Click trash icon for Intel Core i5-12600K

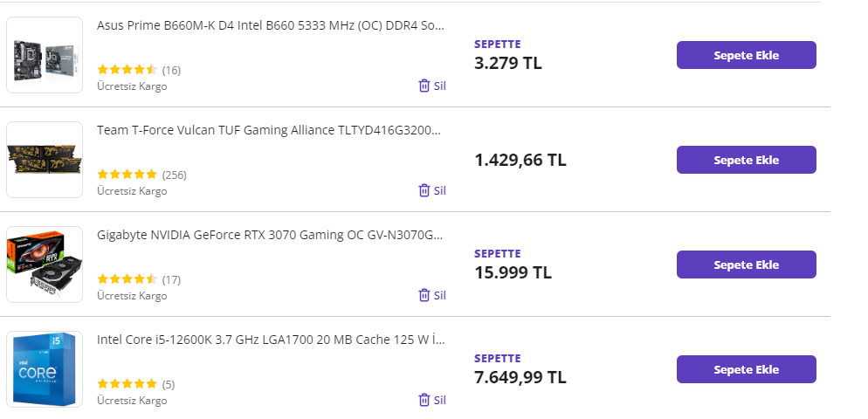tap(424, 400)
